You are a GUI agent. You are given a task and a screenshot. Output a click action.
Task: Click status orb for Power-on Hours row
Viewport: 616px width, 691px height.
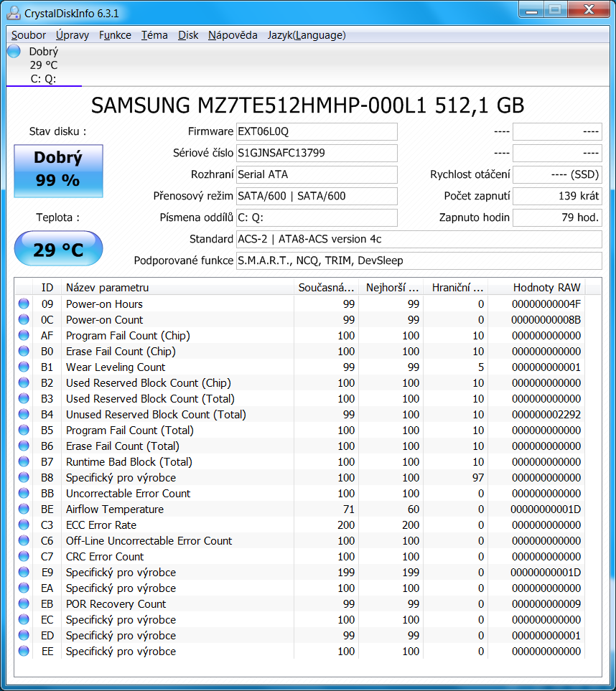point(24,304)
